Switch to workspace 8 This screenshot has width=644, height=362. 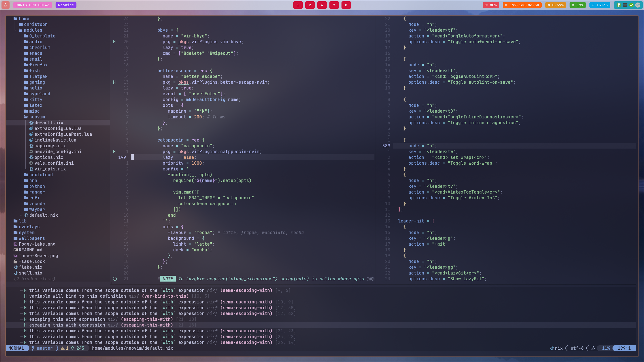click(346, 5)
